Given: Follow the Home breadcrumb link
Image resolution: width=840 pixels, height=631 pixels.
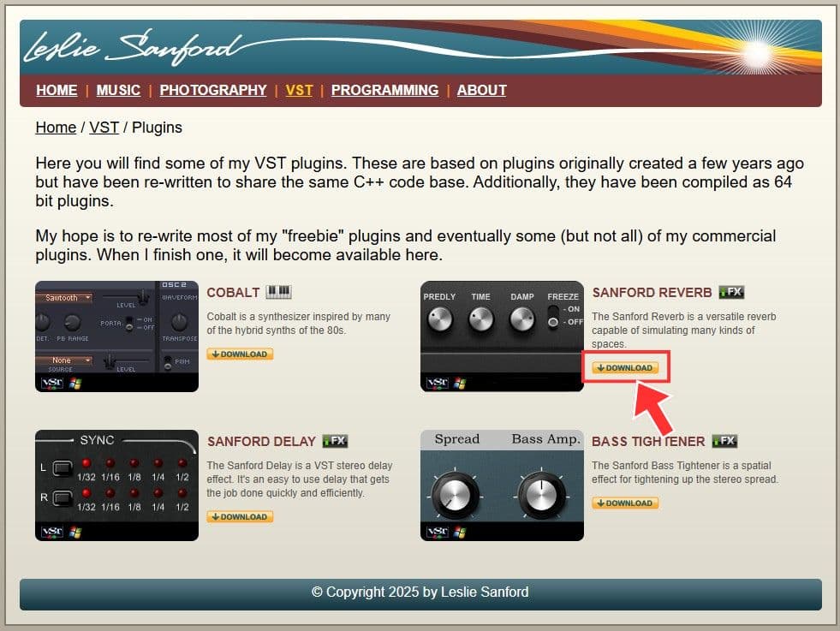Looking at the screenshot, I should coord(56,128).
